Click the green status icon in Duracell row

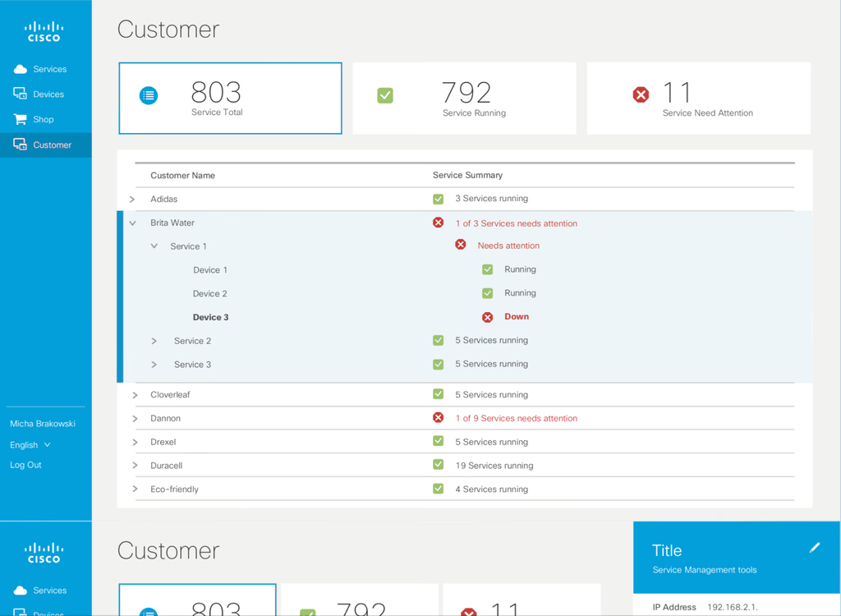pos(439,465)
